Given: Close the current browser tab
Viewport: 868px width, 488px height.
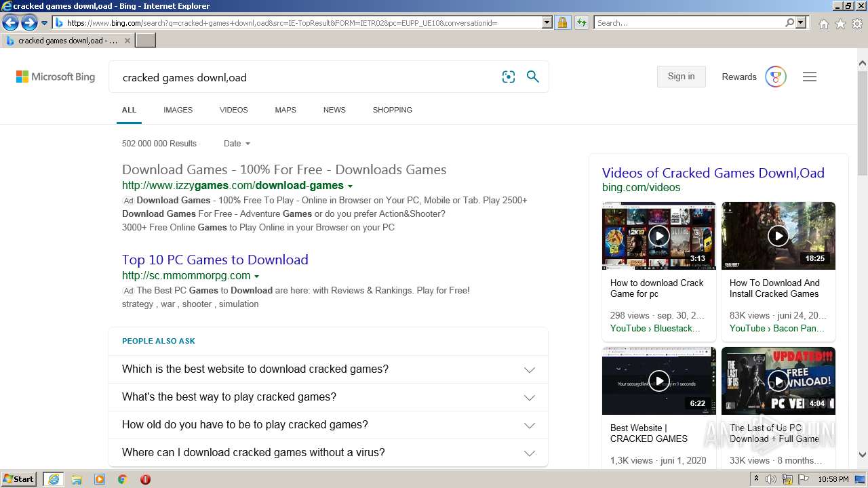Looking at the screenshot, I should [x=127, y=41].
